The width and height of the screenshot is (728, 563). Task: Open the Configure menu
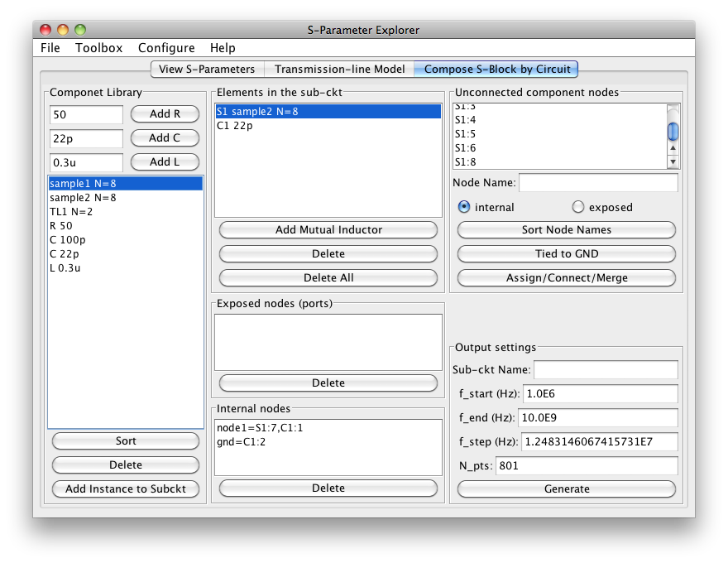(x=166, y=48)
